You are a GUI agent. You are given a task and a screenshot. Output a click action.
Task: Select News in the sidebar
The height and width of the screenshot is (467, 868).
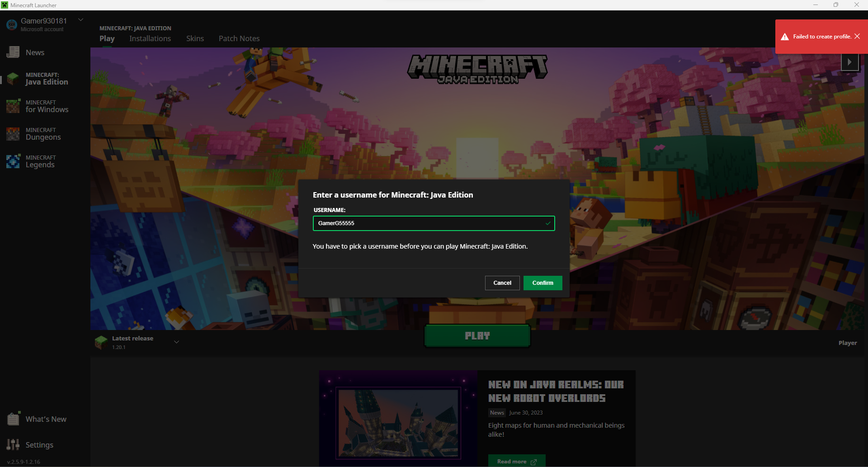(35, 52)
